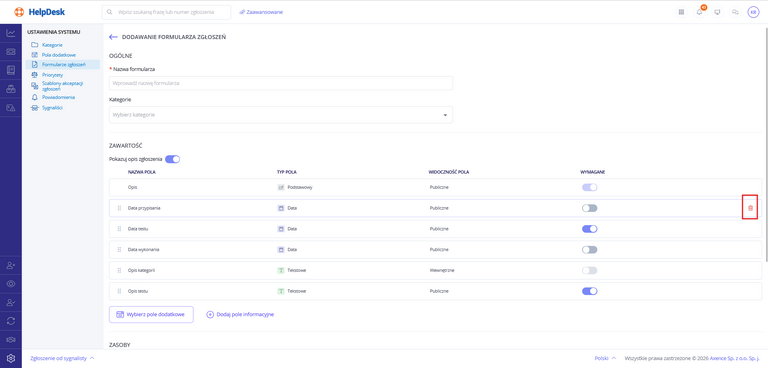The height and width of the screenshot is (368, 768).
Task: Click Tekstowe type in Opis testu row
Action: click(x=297, y=291)
